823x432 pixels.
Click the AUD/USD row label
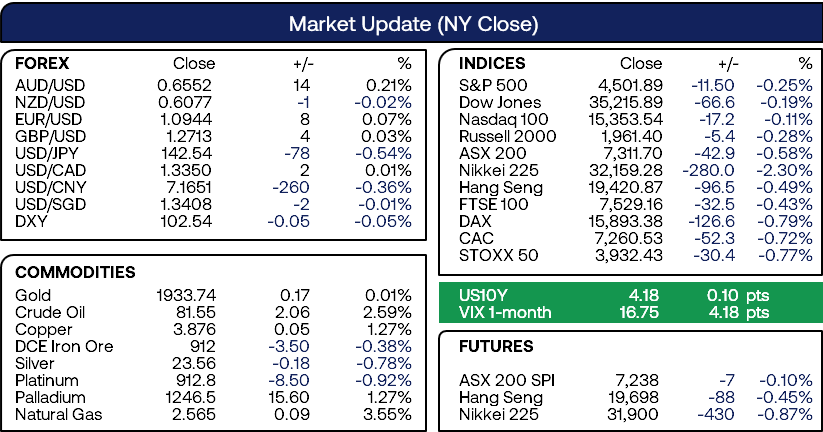pos(50,85)
